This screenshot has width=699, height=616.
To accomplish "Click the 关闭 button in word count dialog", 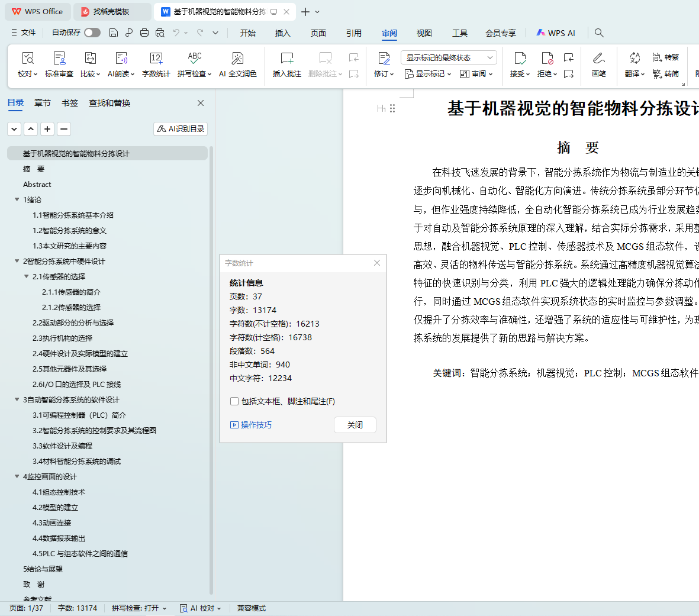I will [355, 425].
